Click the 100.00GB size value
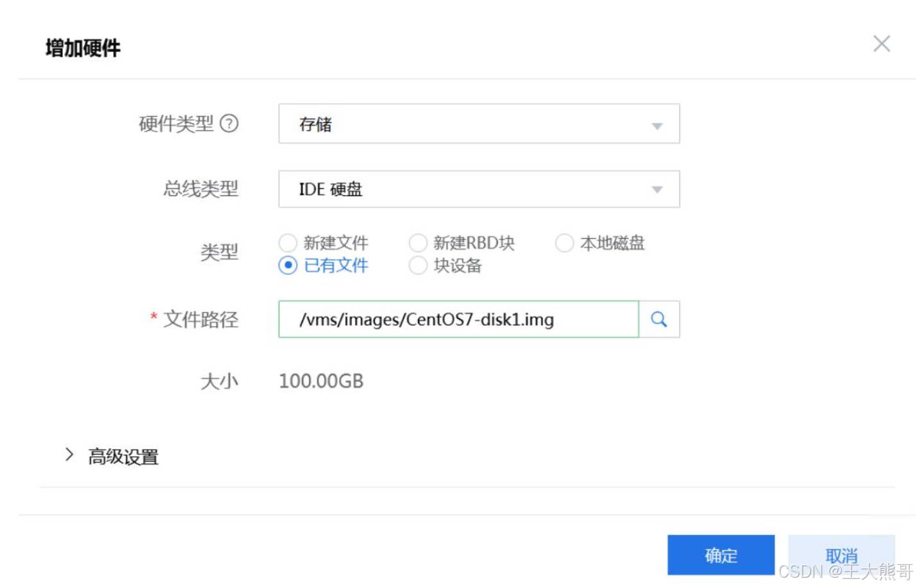The width and height of the screenshot is (916, 588). 321,381
